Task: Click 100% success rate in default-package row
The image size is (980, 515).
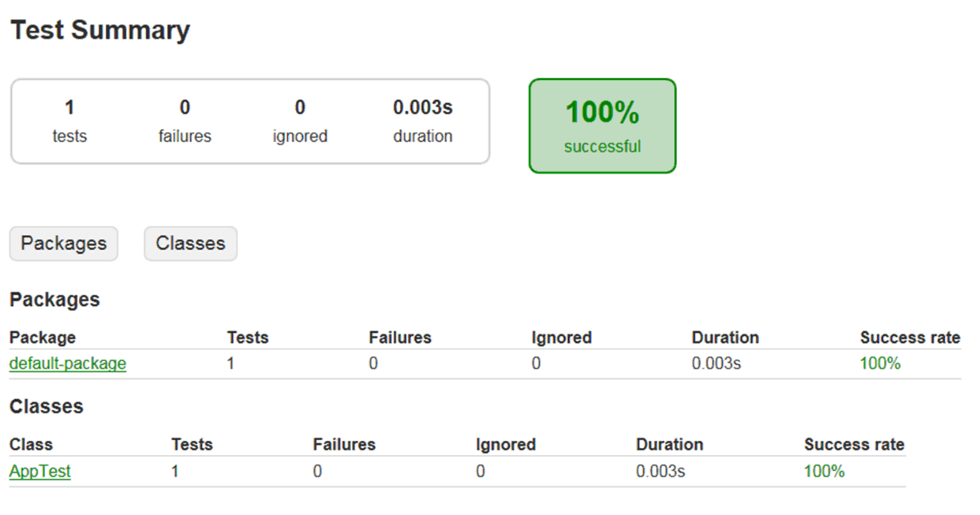Action: 879,364
